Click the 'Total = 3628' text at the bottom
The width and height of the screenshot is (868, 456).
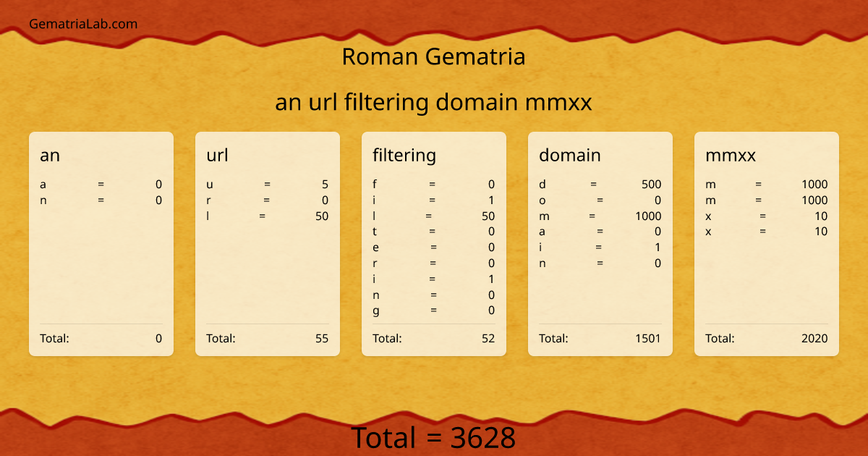[x=434, y=438]
